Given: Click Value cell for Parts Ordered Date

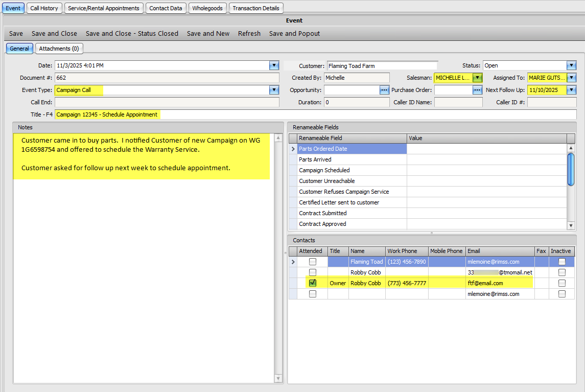Looking at the screenshot, I should (487, 149).
